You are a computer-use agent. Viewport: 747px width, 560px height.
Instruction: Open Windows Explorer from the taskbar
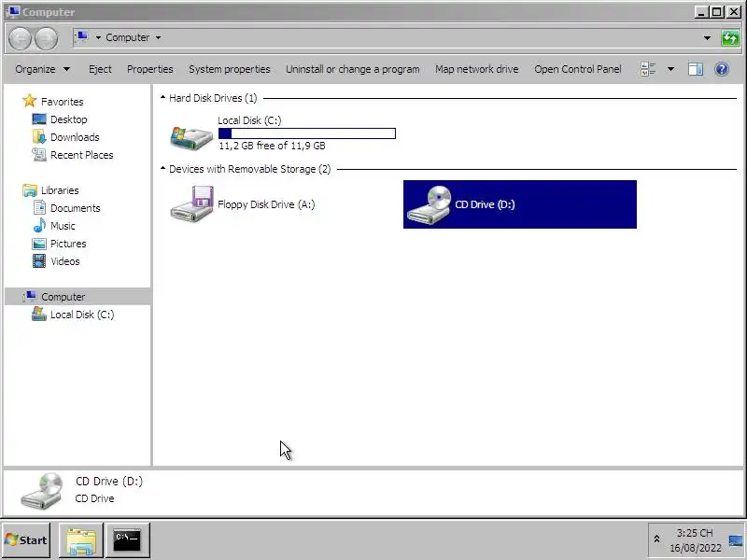(x=81, y=540)
